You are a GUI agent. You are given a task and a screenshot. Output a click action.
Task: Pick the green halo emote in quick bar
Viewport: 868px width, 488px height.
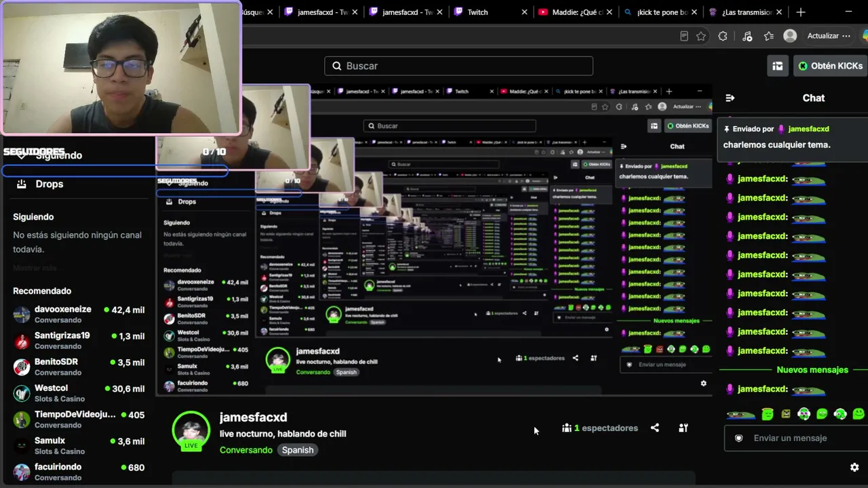point(768,414)
